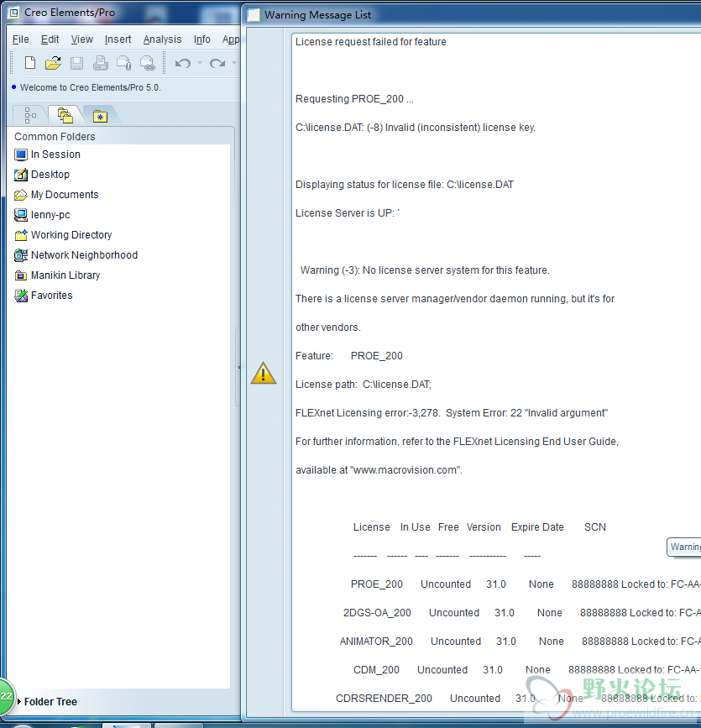Click the Network Neighborhood icon
The image size is (701, 728).
point(21,255)
